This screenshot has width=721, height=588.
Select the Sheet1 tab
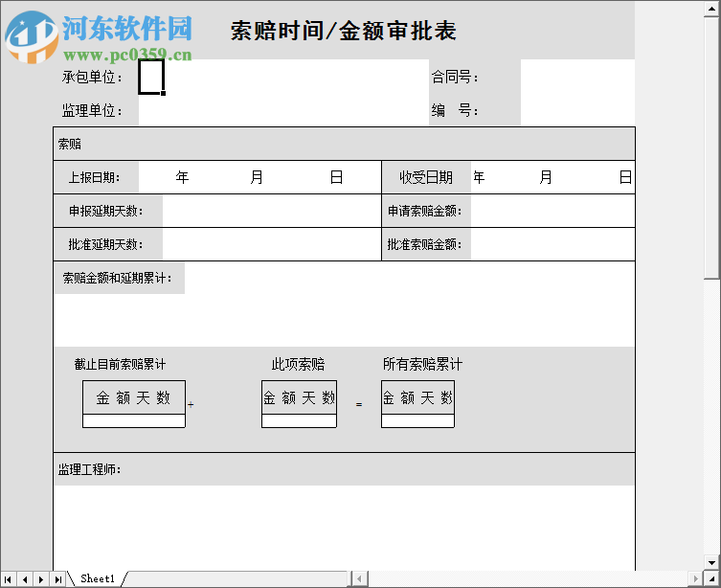tap(97, 578)
